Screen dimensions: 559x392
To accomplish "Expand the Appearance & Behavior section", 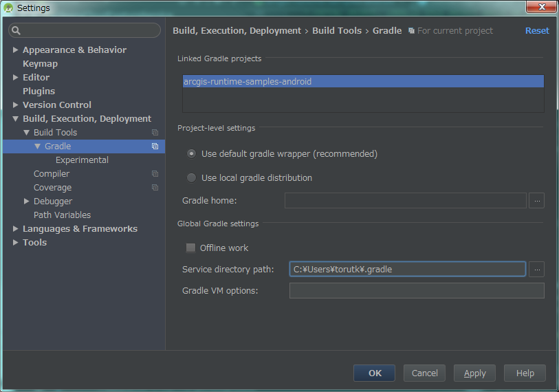I will click(x=16, y=50).
